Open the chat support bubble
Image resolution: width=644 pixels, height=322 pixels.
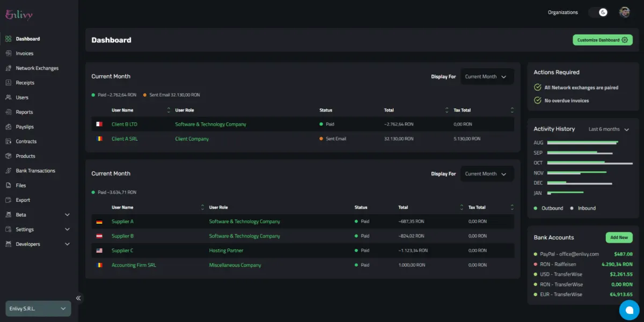coord(630,310)
